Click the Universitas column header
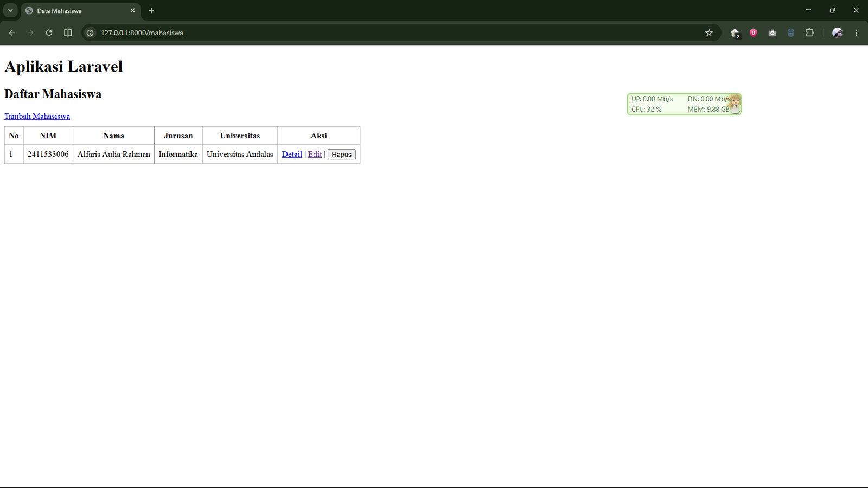868x488 pixels. [x=240, y=136]
